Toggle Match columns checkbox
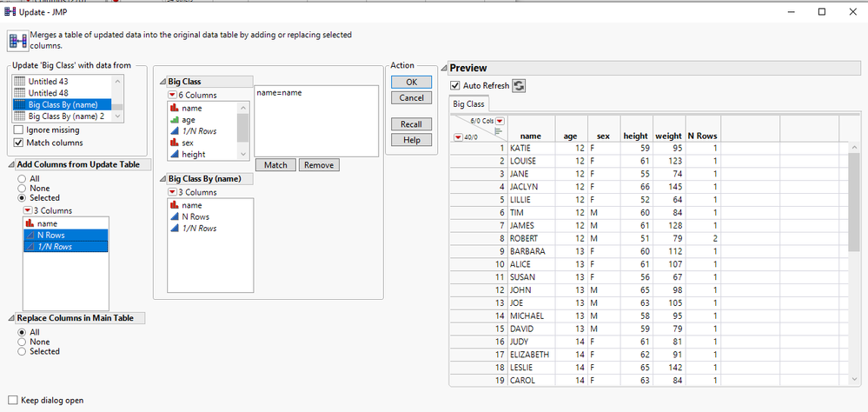This screenshot has height=412, width=868. [x=17, y=143]
